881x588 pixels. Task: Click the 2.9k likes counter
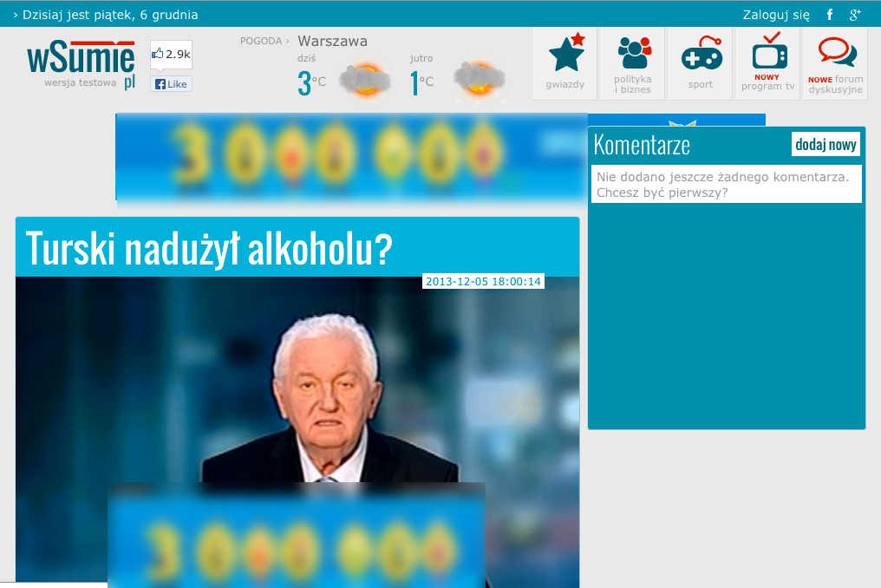[173, 54]
